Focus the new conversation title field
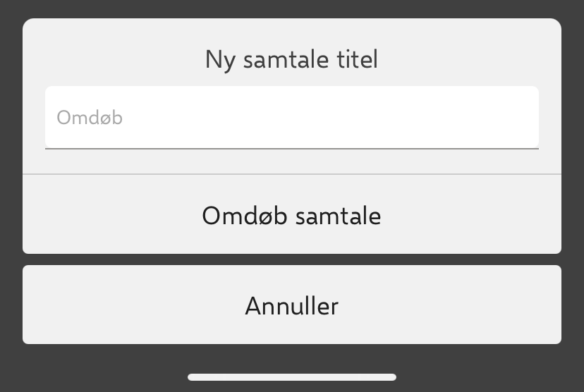 click(292, 117)
